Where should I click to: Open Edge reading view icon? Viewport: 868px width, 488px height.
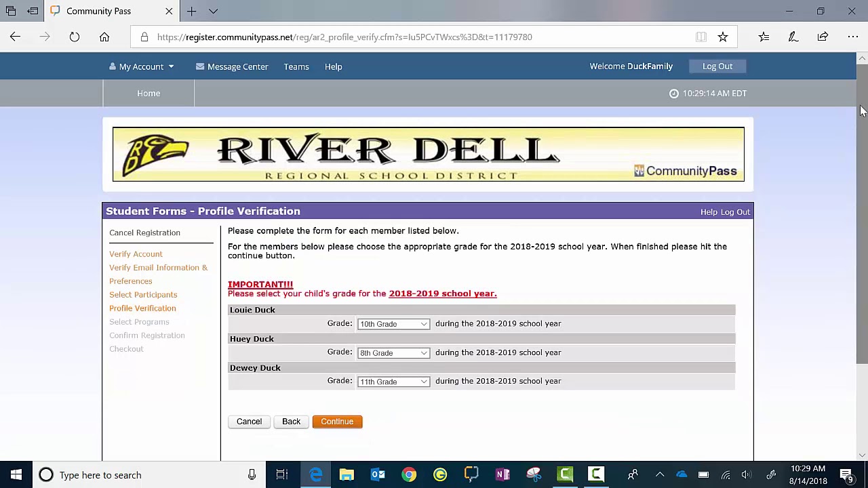(x=701, y=37)
